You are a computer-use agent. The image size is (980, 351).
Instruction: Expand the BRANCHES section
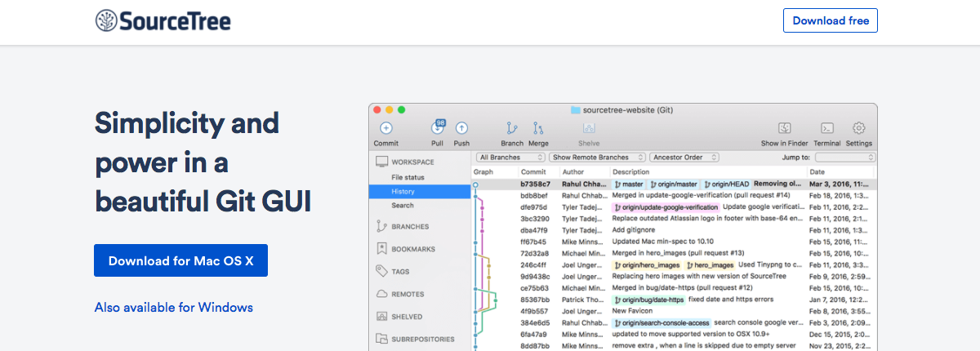[x=410, y=226]
